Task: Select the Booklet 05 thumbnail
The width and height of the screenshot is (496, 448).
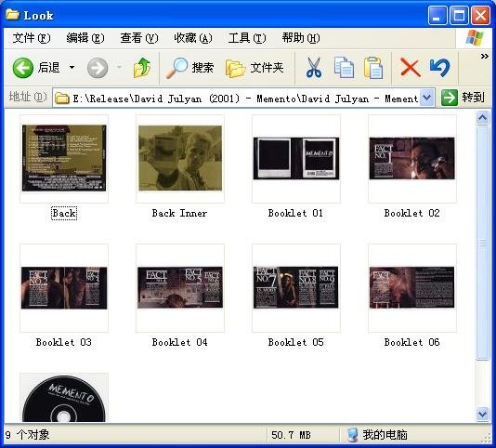Action: pyautogui.click(x=296, y=288)
